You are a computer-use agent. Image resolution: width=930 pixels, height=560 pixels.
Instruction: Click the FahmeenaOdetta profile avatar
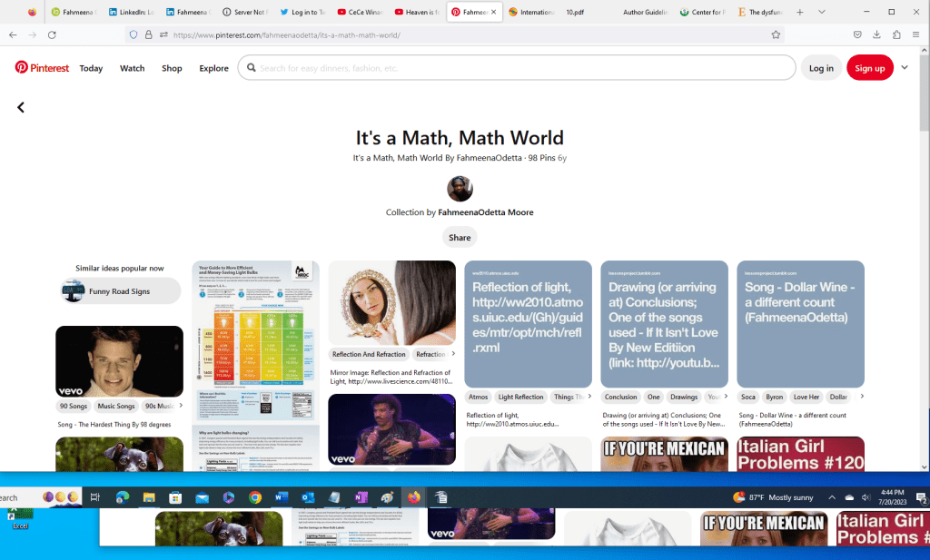[460, 188]
